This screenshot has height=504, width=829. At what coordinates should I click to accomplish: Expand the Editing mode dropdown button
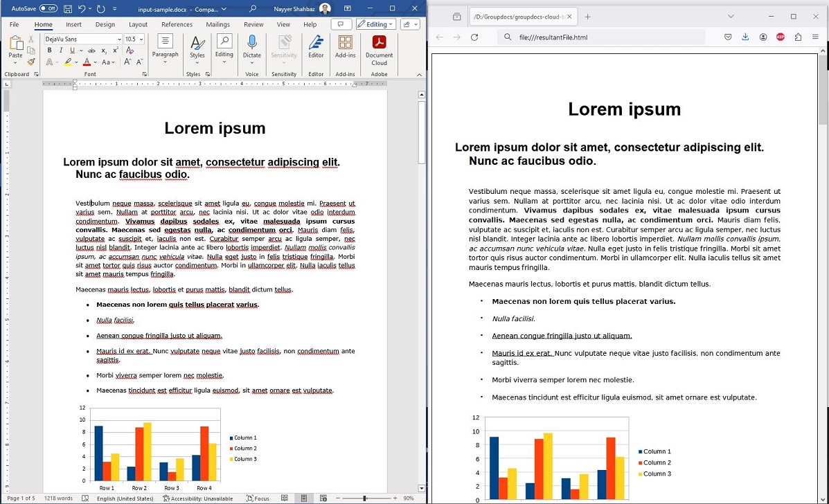tap(376, 24)
